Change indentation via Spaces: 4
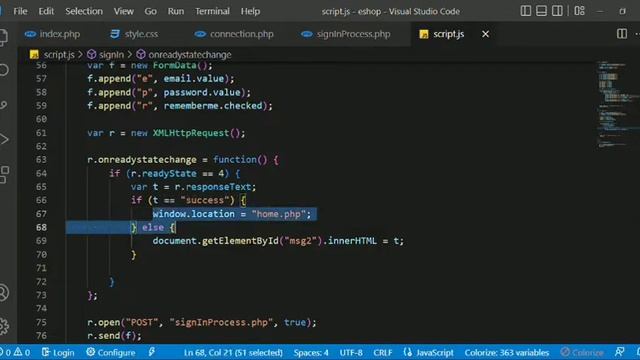The width and height of the screenshot is (640, 360). point(311,352)
